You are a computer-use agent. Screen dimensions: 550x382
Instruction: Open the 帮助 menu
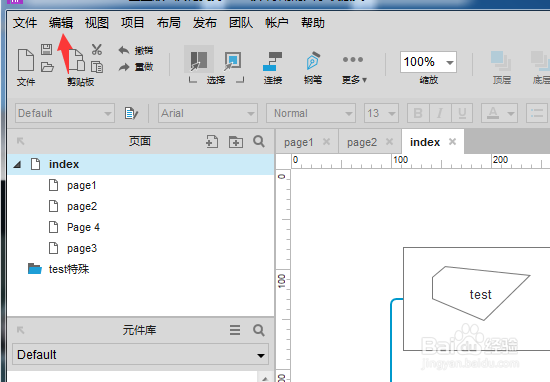313,23
